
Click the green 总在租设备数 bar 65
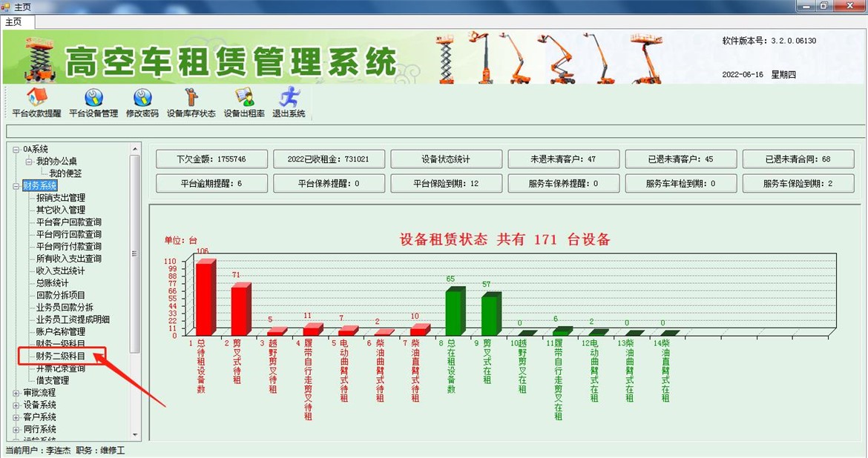coord(455,311)
